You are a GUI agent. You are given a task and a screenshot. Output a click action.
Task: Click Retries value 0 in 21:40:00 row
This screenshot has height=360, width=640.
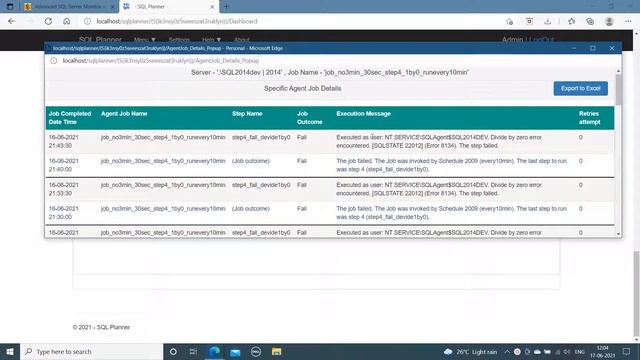click(x=580, y=161)
